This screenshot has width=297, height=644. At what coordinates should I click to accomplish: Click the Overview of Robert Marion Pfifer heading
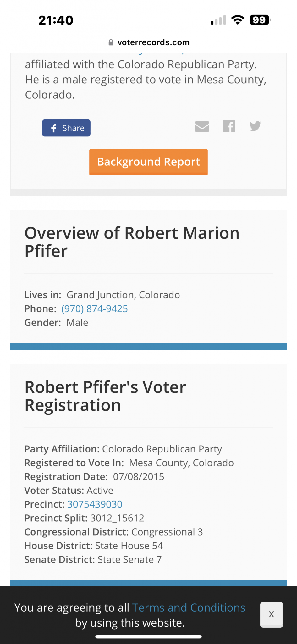(x=132, y=242)
